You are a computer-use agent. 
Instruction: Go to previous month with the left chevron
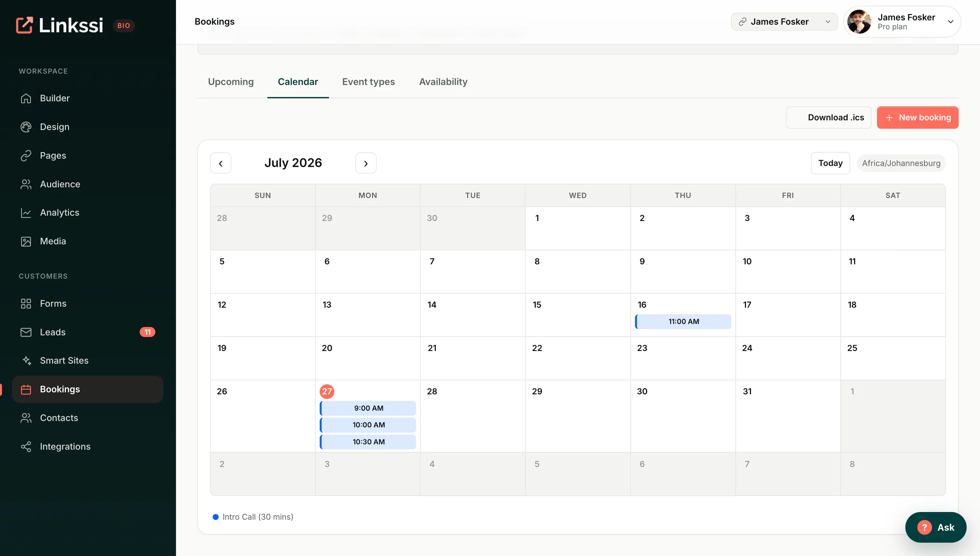click(221, 163)
